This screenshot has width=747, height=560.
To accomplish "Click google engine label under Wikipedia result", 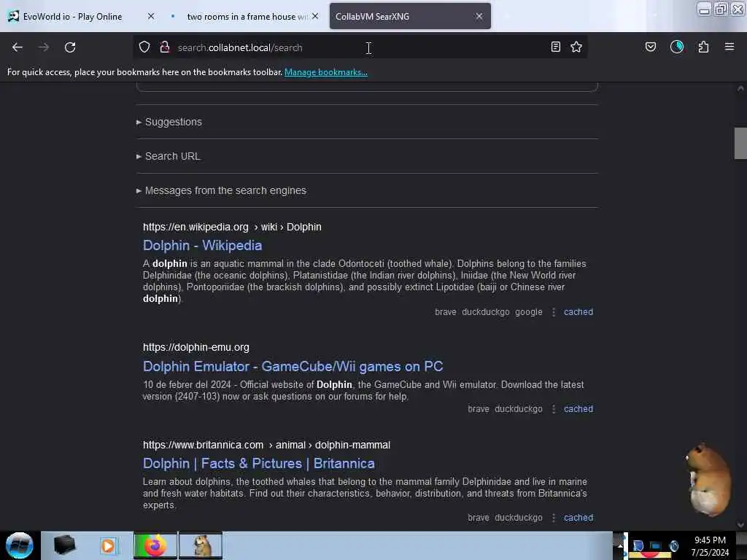I will (528, 312).
